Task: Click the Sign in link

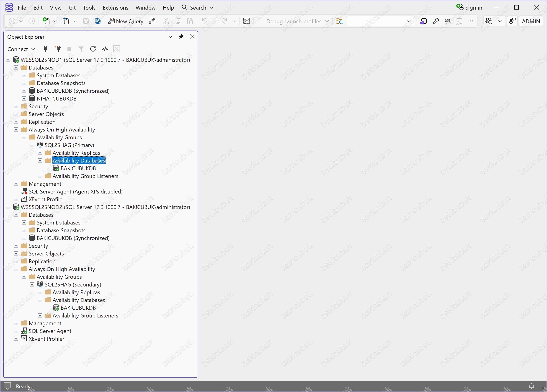Action: [x=469, y=8]
